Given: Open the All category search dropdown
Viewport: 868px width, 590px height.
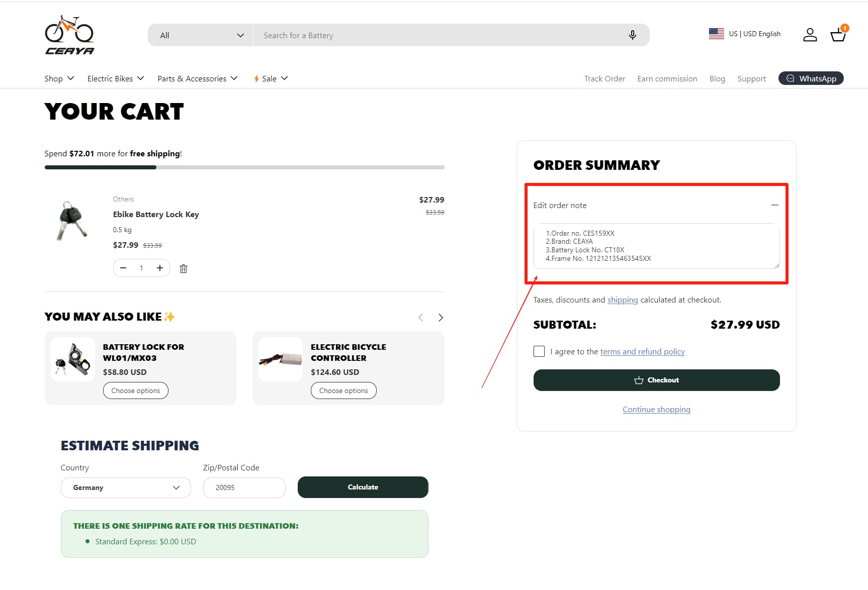Looking at the screenshot, I should (201, 35).
